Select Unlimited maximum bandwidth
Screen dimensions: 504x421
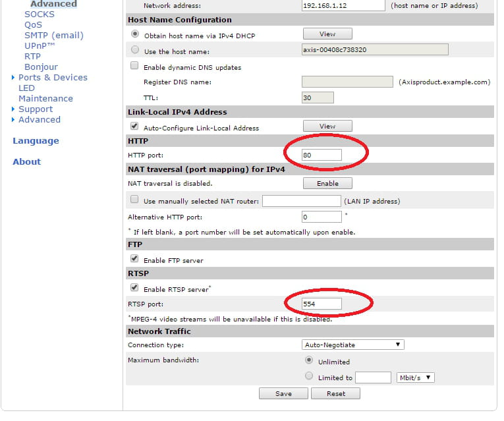309,360
